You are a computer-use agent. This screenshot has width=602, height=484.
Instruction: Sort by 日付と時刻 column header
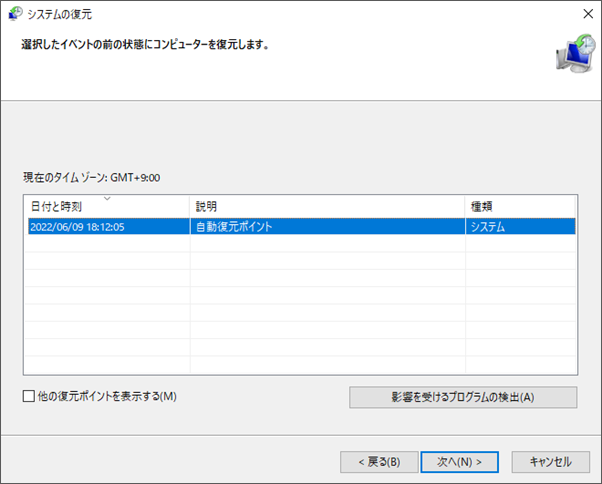coord(107,206)
